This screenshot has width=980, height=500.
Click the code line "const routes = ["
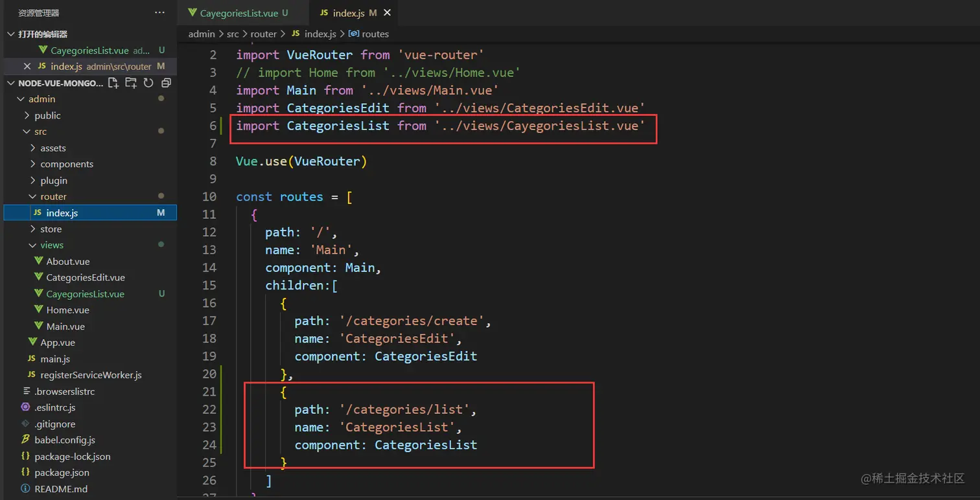294,197
